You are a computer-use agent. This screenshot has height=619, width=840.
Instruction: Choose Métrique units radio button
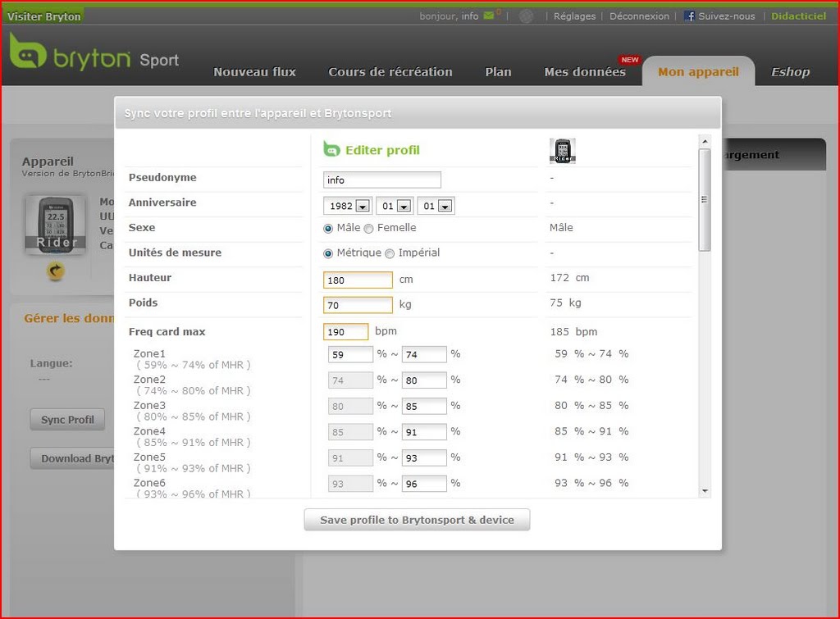click(328, 254)
